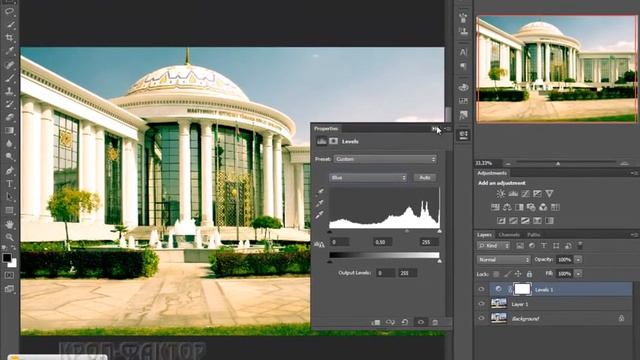640x360 pixels.
Task: Turn layer filtering on or off
Action: point(580,245)
